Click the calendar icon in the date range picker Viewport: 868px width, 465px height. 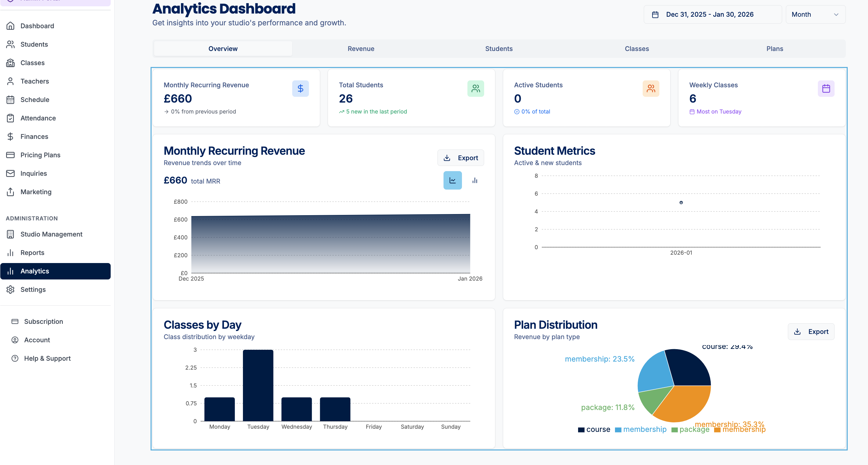pos(655,14)
